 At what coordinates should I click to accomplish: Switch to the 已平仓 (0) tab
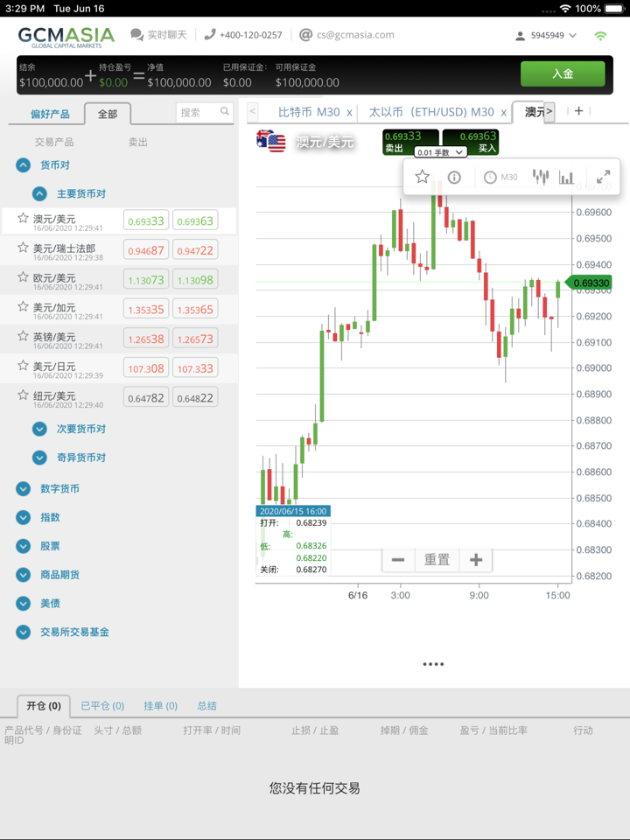point(102,705)
